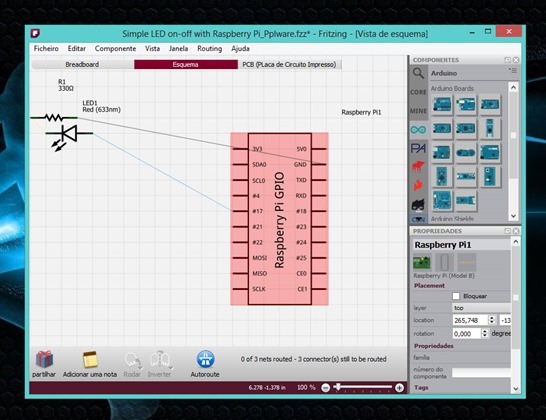The image size is (546, 420).
Task: Click the 3V3 pin on Raspberry Pi
Action: tap(240, 149)
